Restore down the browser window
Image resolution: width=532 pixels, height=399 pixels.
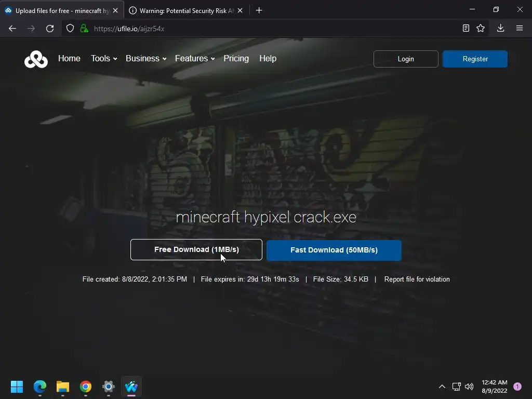(496, 9)
